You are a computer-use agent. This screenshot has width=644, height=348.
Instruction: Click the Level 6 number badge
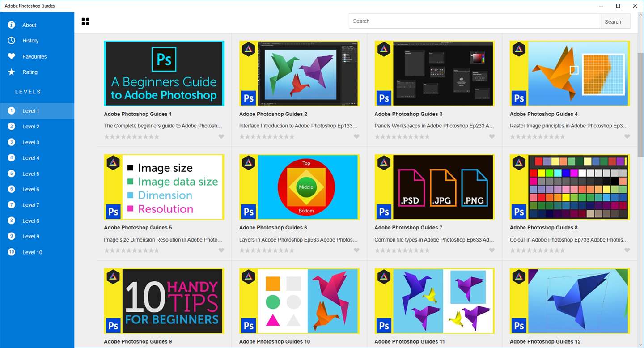click(x=12, y=189)
